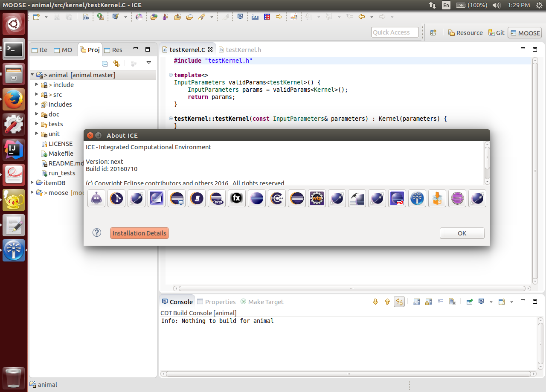546x392 pixels.
Task: Click the editor vertical scrollbar
Action: click(x=535, y=170)
